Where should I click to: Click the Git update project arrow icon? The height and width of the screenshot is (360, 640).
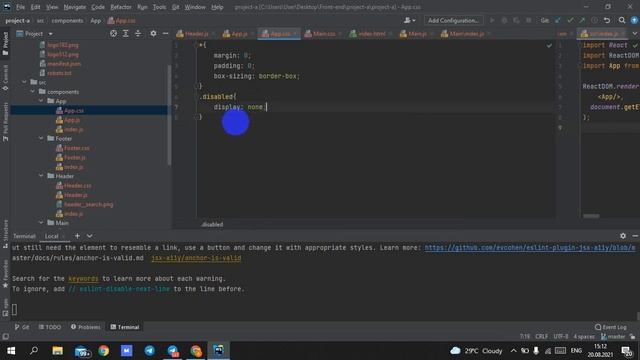point(558,20)
